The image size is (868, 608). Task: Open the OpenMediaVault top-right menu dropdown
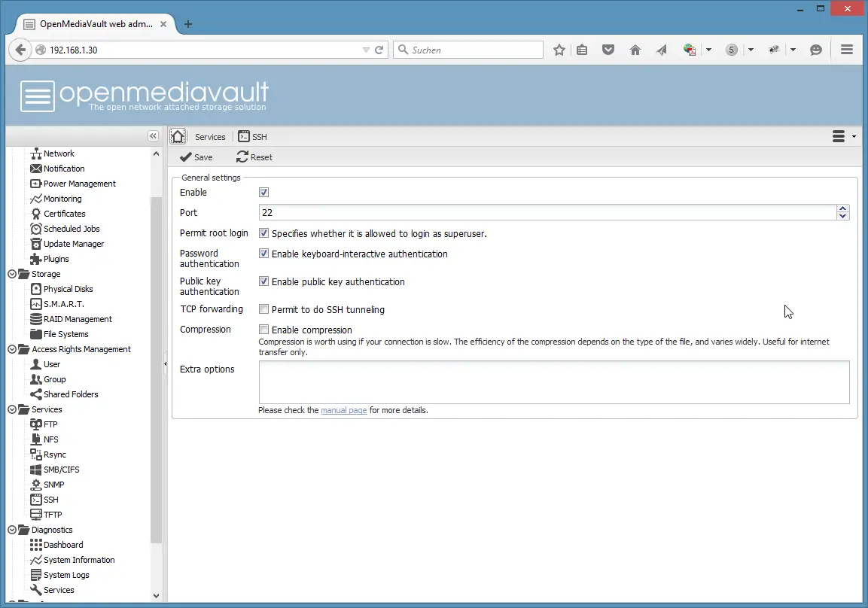(844, 136)
